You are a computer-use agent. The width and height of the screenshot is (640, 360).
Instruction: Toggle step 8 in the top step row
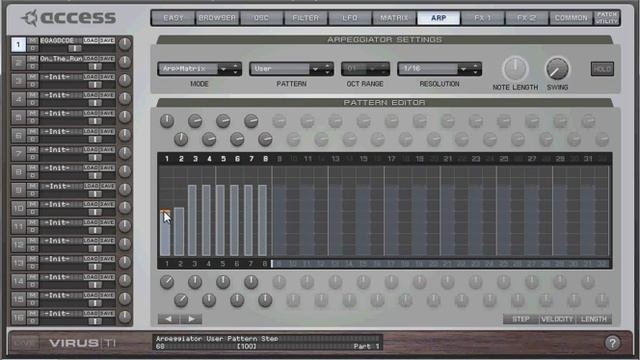tap(265, 159)
